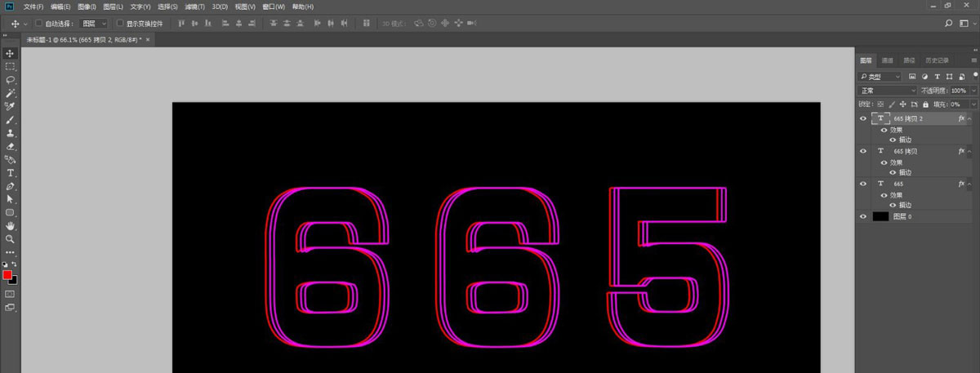Lock layer position icon
The height and width of the screenshot is (373, 980).
pos(902,104)
